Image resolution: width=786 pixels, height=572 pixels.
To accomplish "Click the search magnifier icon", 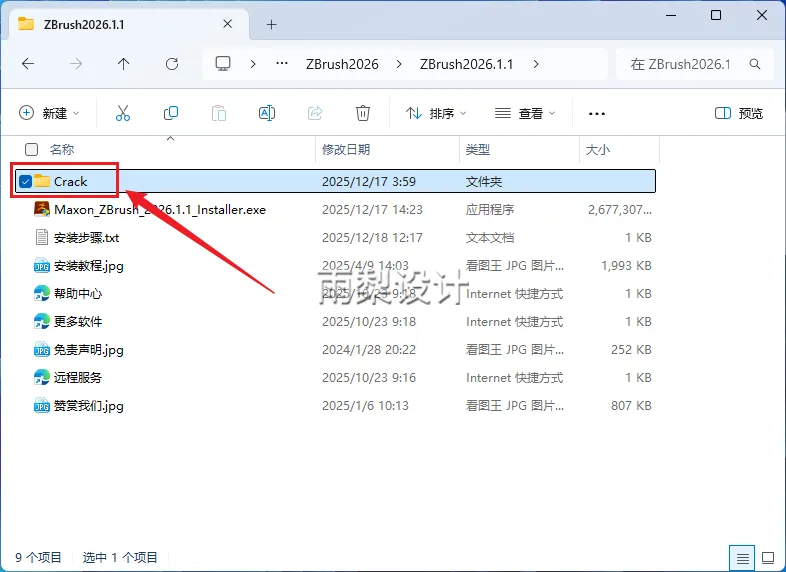I will (x=754, y=64).
